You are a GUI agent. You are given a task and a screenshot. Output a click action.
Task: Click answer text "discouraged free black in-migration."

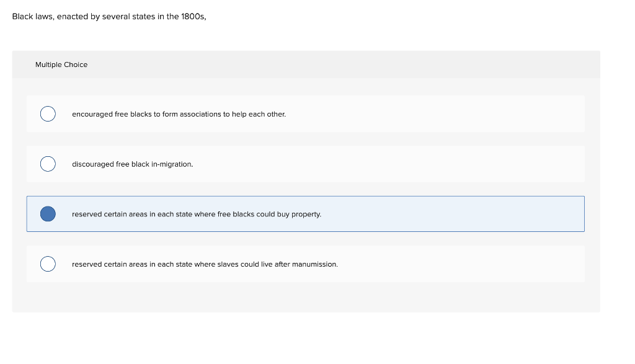(132, 164)
